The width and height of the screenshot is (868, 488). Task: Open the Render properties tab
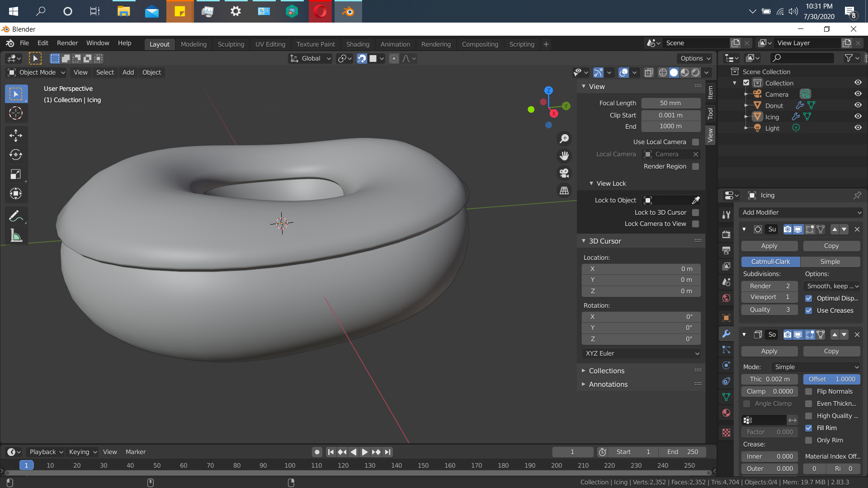click(726, 235)
